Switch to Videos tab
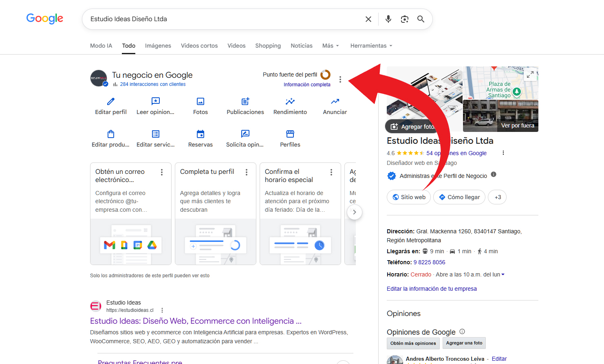 tap(236, 46)
